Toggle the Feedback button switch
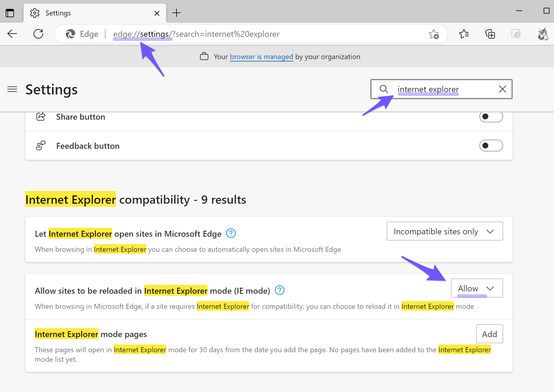This screenshot has height=392, width=554. [491, 146]
